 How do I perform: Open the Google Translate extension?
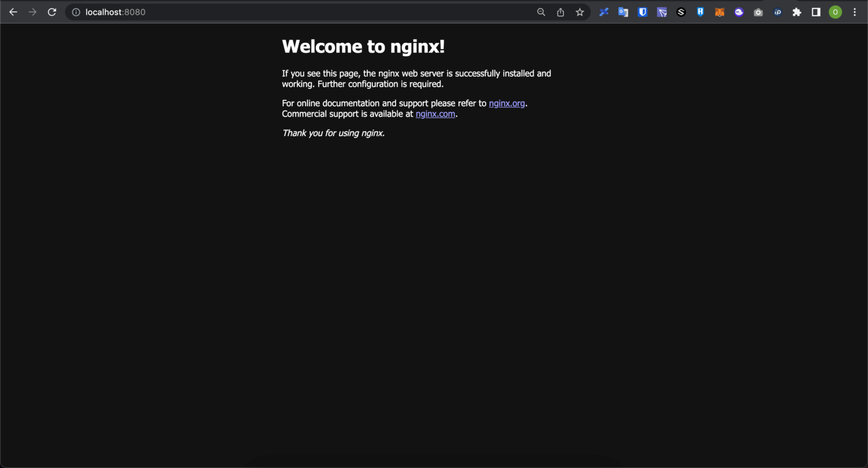(623, 12)
